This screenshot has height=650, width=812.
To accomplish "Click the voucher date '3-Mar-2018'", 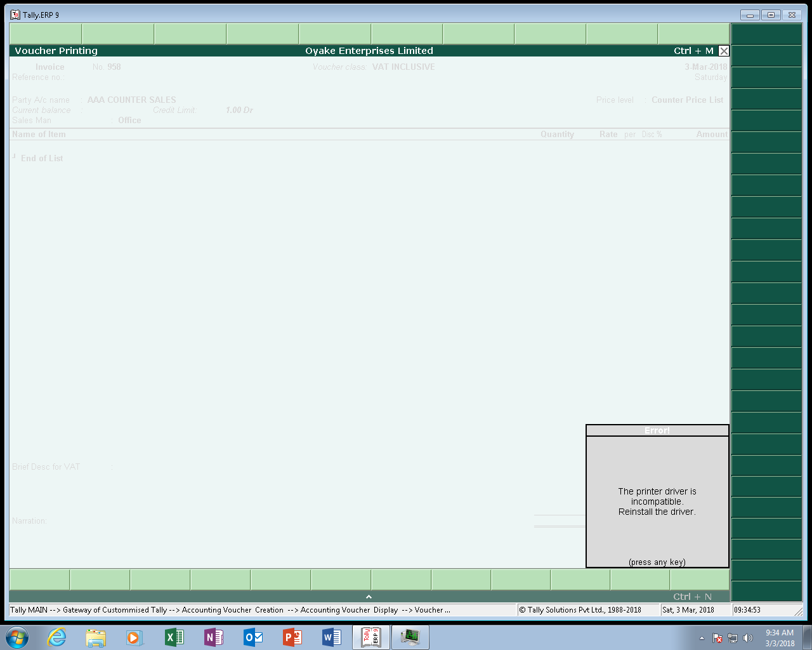I will tap(705, 67).
